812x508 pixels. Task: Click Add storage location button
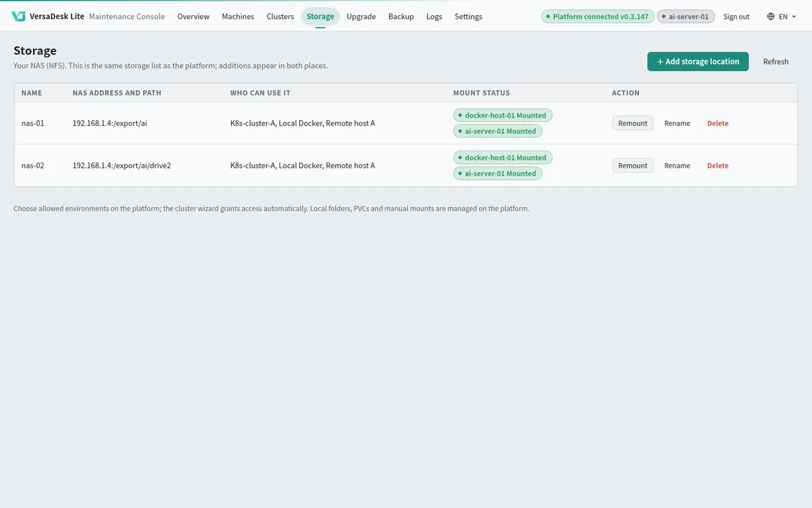click(698, 62)
